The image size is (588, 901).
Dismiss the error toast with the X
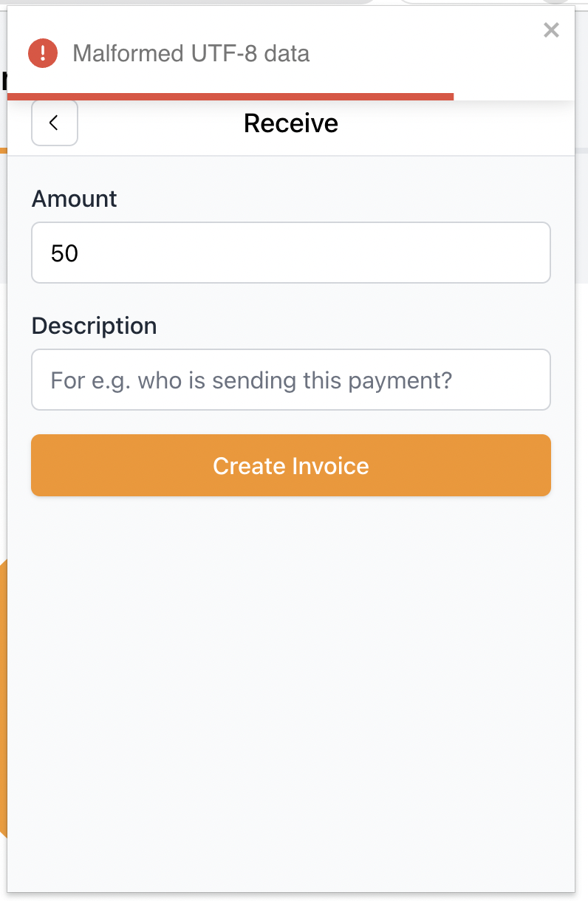point(551,30)
